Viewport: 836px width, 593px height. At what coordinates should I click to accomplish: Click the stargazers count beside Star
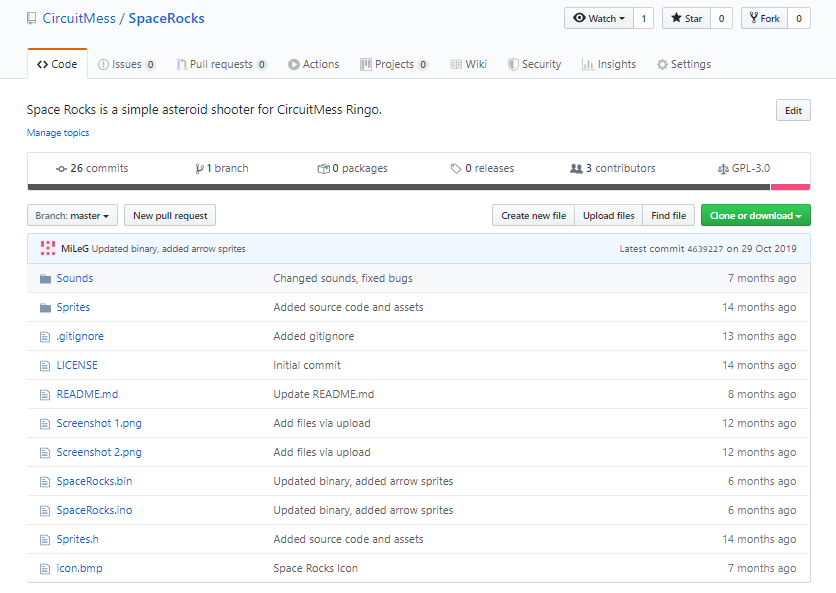[x=721, y=18]
